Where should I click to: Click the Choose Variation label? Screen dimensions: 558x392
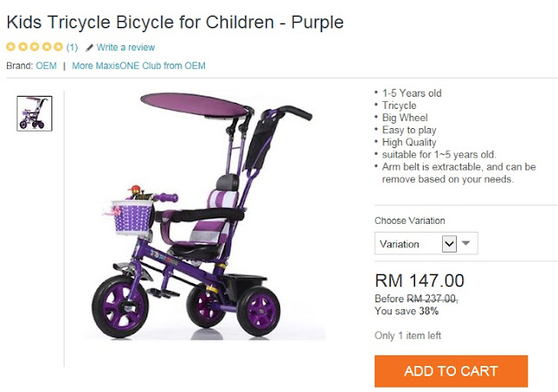410,220
